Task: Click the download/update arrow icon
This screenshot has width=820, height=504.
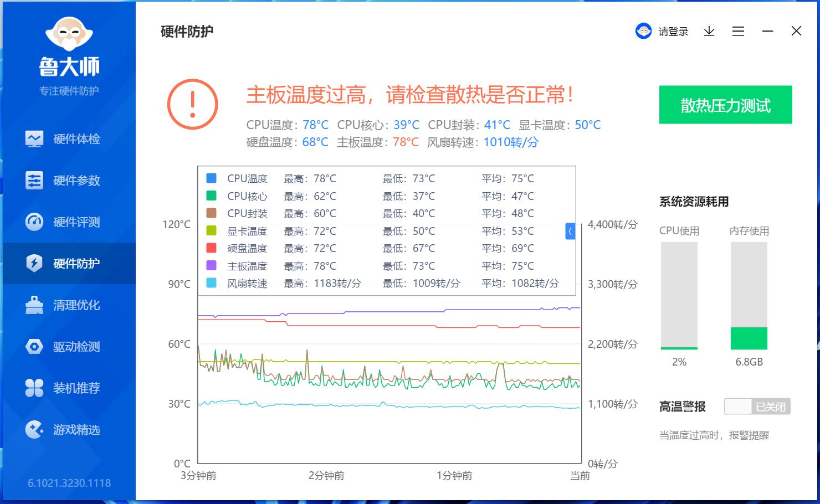Action: click(709, 31)
